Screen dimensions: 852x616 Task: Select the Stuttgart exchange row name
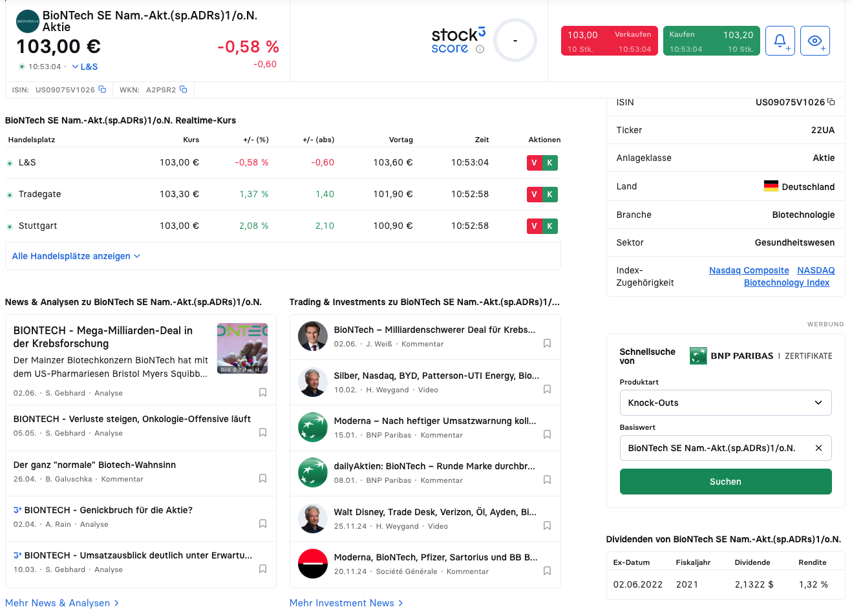[x=37, y=226]
